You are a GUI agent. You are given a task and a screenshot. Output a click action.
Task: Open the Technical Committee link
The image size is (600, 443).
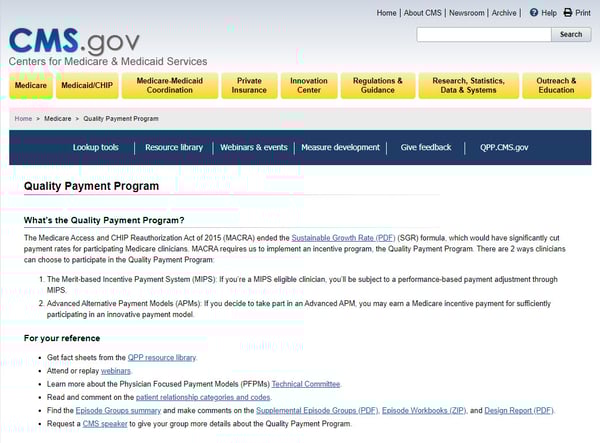[x=306, y=384]
